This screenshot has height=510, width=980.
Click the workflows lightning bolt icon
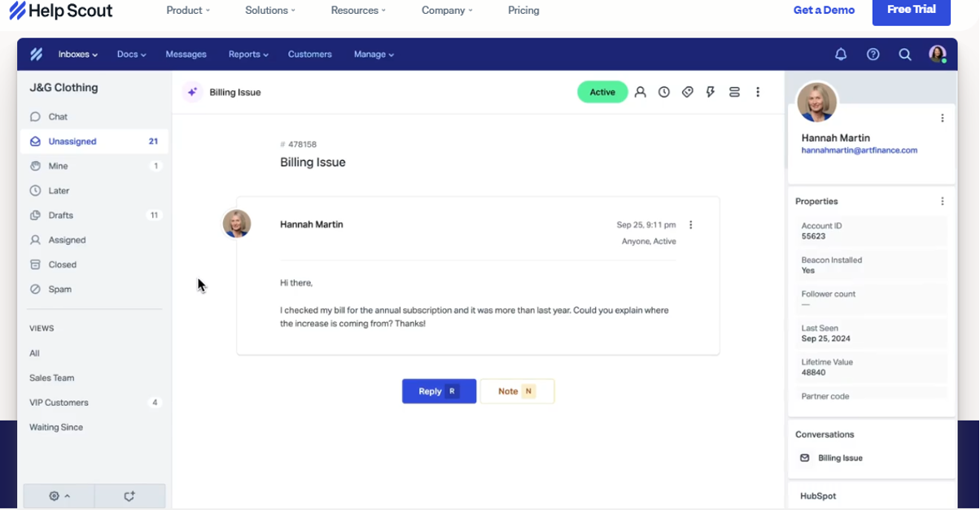click(711, 92)
